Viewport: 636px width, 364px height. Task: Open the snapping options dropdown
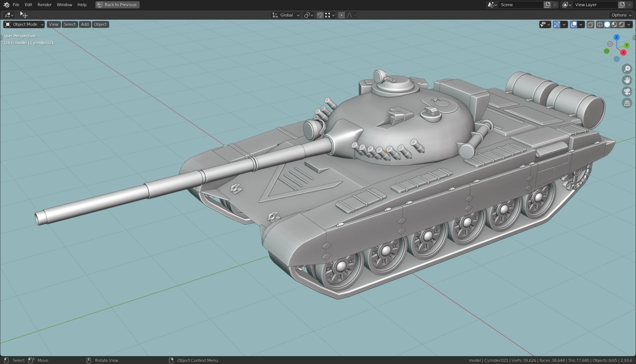[330, 15]
